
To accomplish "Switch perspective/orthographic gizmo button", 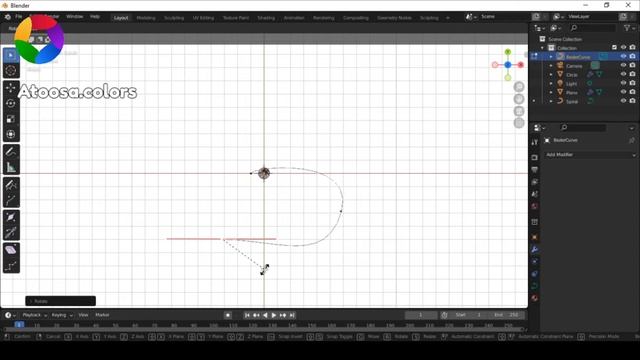I will 519,123.
